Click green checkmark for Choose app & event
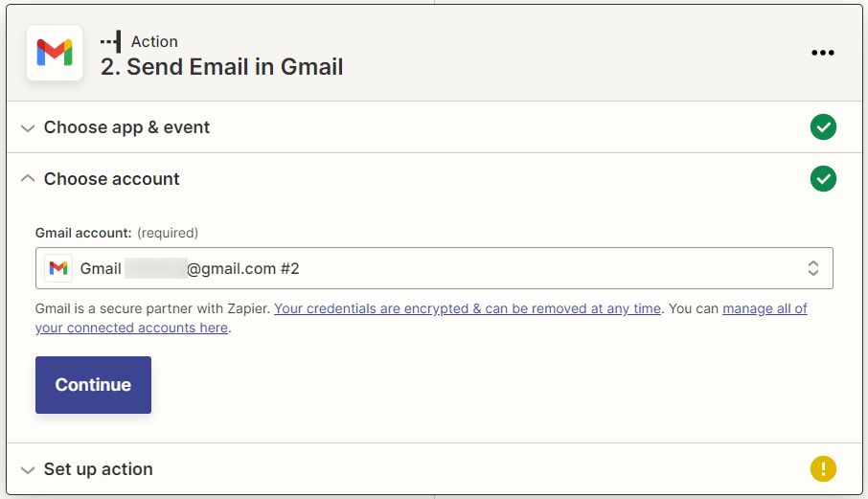Viewport: 868px width, 499px height. click(x=823, y=127)
